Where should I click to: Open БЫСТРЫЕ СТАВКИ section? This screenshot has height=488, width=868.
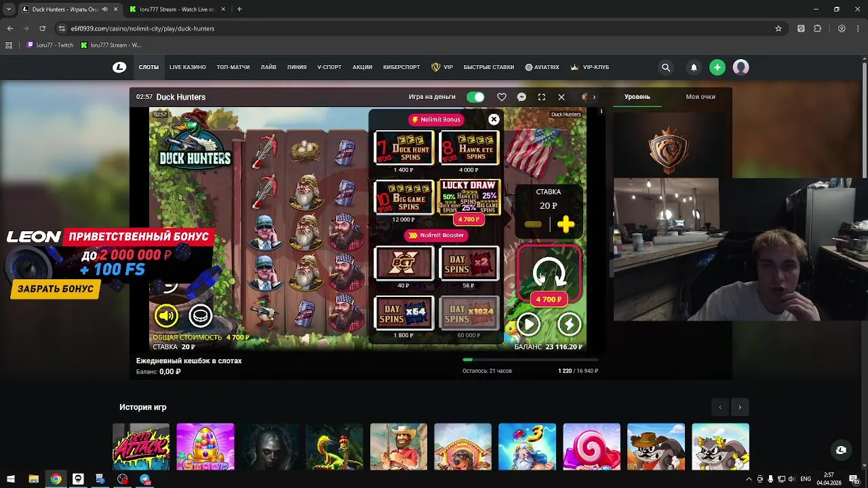(x=489, y=67)
